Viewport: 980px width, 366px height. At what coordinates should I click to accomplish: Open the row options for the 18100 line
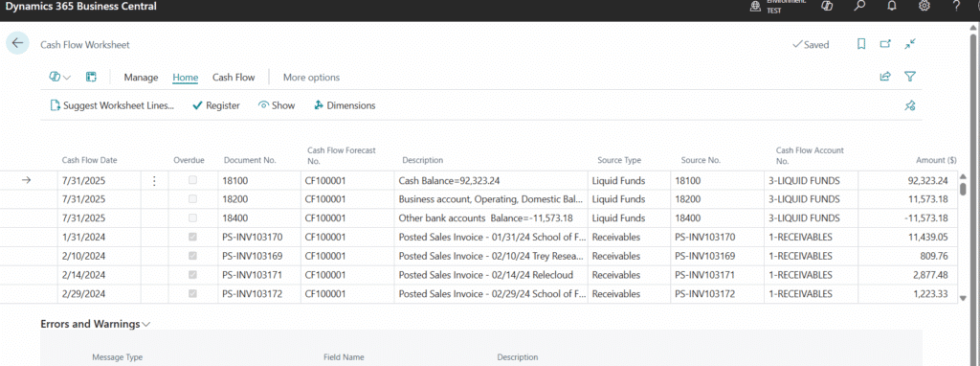tap(154, 181)
